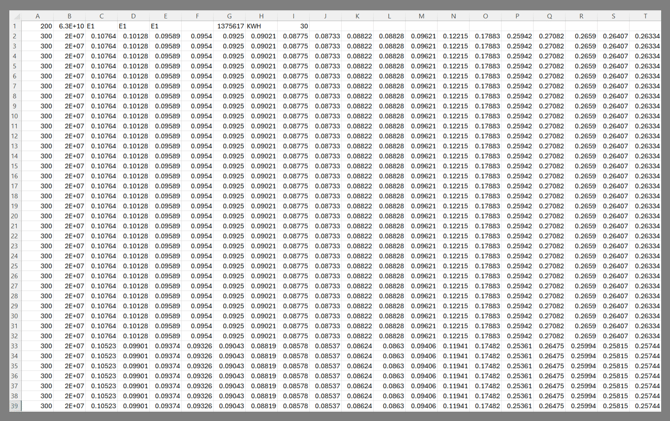Select cell E1 containing E1

[x=165, y=26]
